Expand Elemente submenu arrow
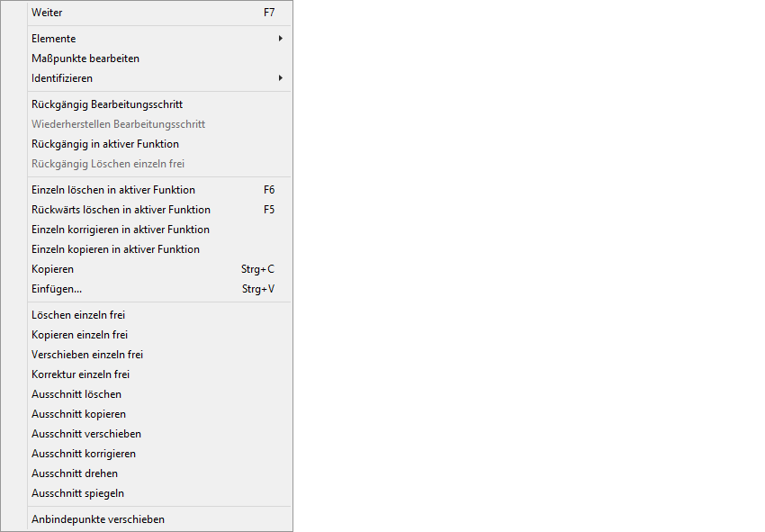The width and height of the screenshot is (765, 532). click(x=281, y=39)
